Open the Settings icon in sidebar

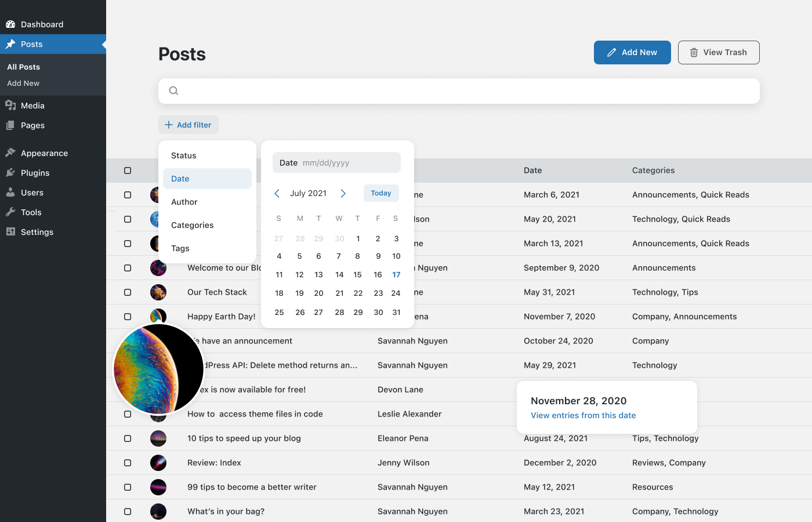click(x=10, y=232)
